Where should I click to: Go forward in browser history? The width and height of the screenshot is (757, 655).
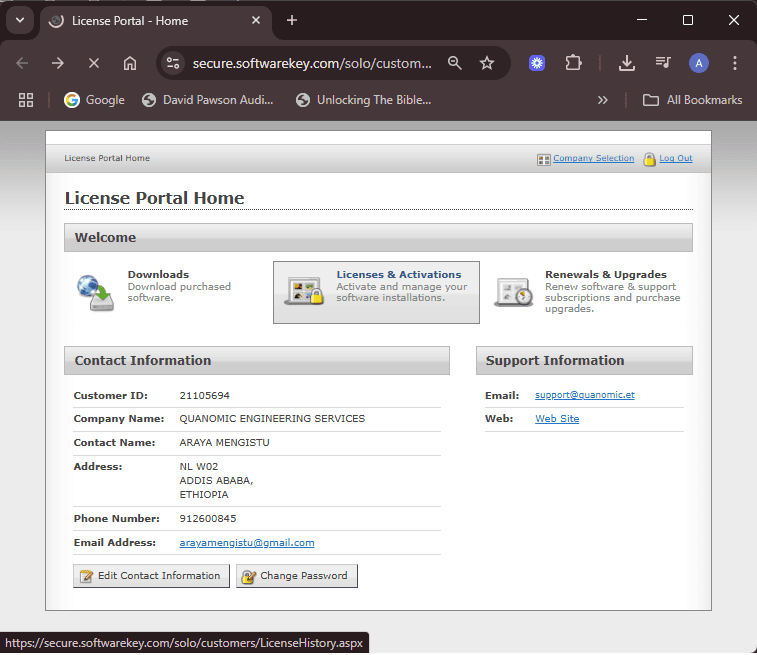[58, 63]
